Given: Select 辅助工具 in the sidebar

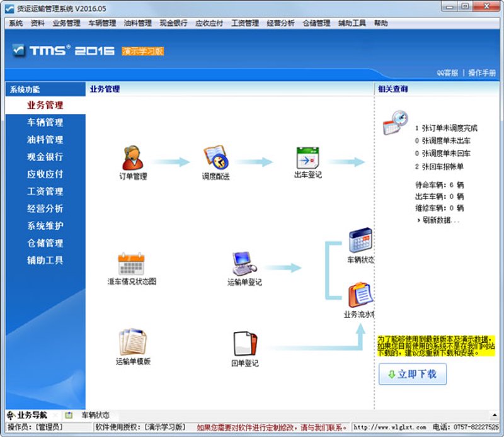Looking at the screenshot, I should [45, 260].
